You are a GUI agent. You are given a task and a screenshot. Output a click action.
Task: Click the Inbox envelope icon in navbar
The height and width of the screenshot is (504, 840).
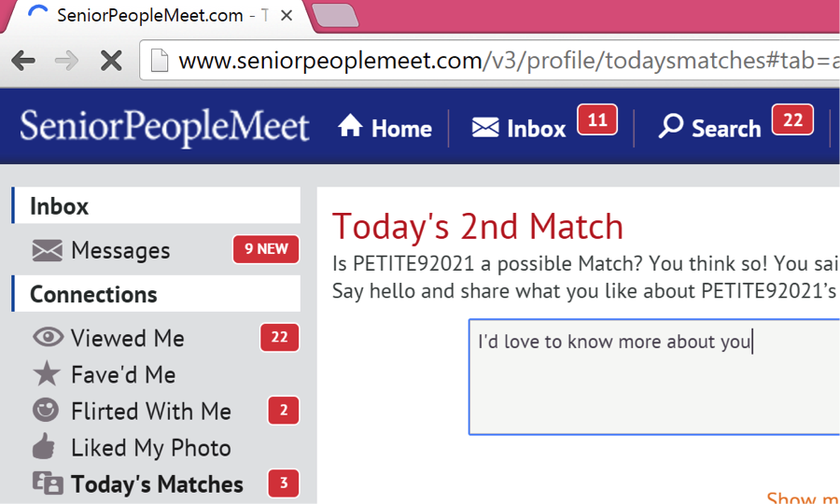[485, 128]
